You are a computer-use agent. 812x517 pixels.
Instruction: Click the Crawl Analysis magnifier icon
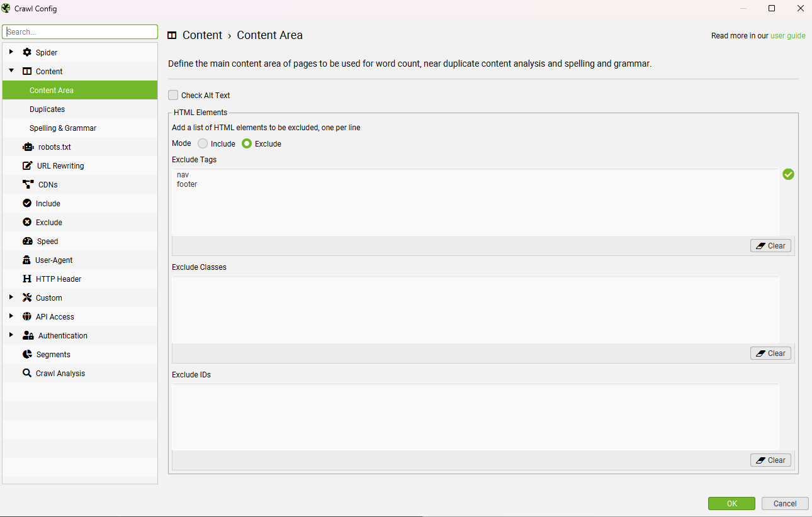point(27,374)
